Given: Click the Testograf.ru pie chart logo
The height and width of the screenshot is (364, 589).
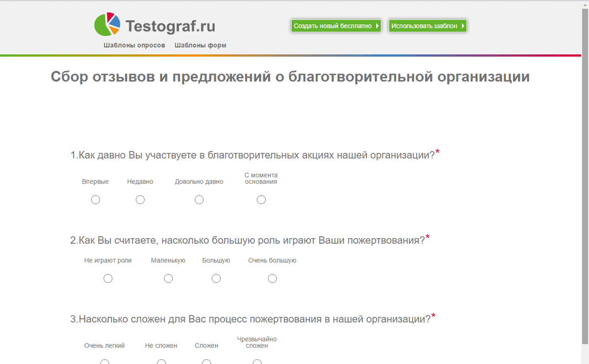Looking at the screenshot, I should coord(108,24).
